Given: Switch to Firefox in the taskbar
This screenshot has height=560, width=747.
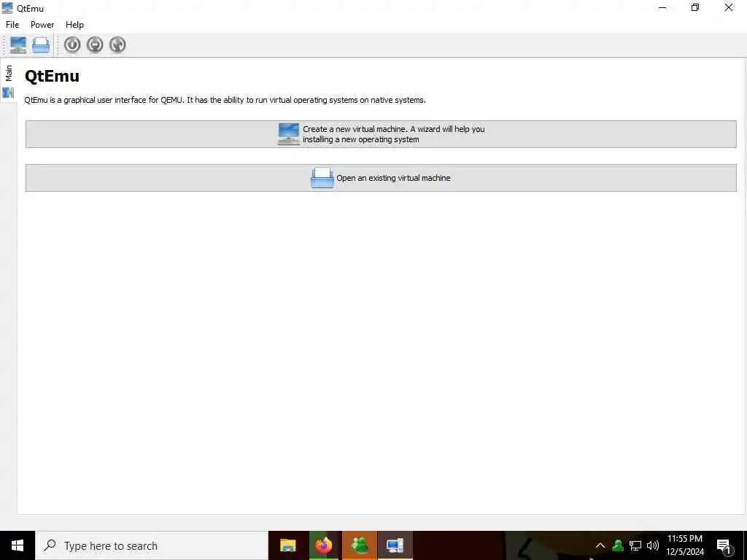Looking at the screenshot, I should [323, 545].
